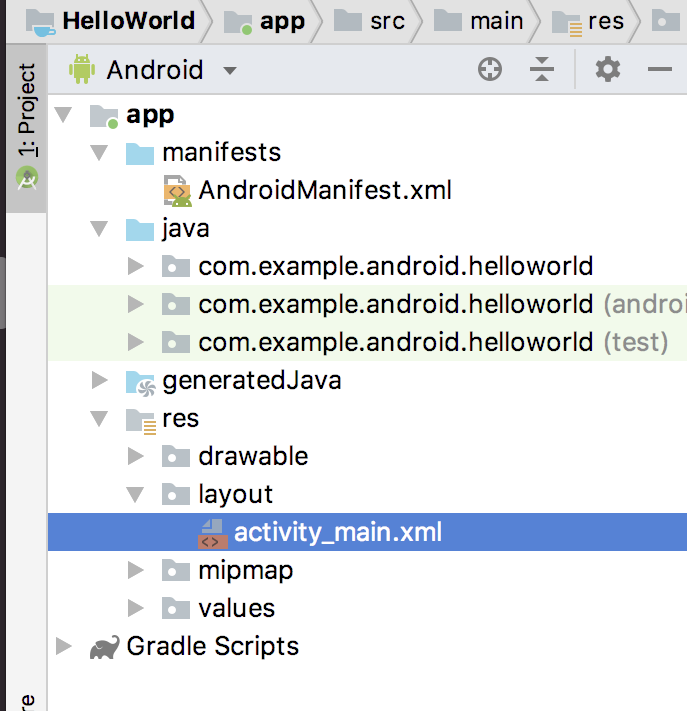Viewport: 687px width, 711px height.
Task: Click the green Android robot icon
Action: pyautogui.click(x=82, y=69)
